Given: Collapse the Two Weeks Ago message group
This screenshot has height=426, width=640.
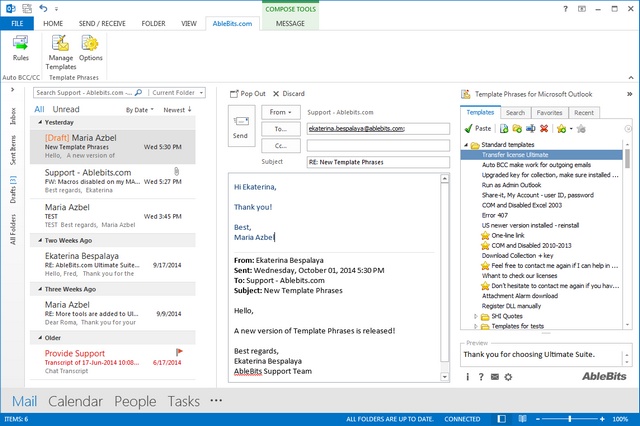Looking at the screenshot, I should point(40,240).
